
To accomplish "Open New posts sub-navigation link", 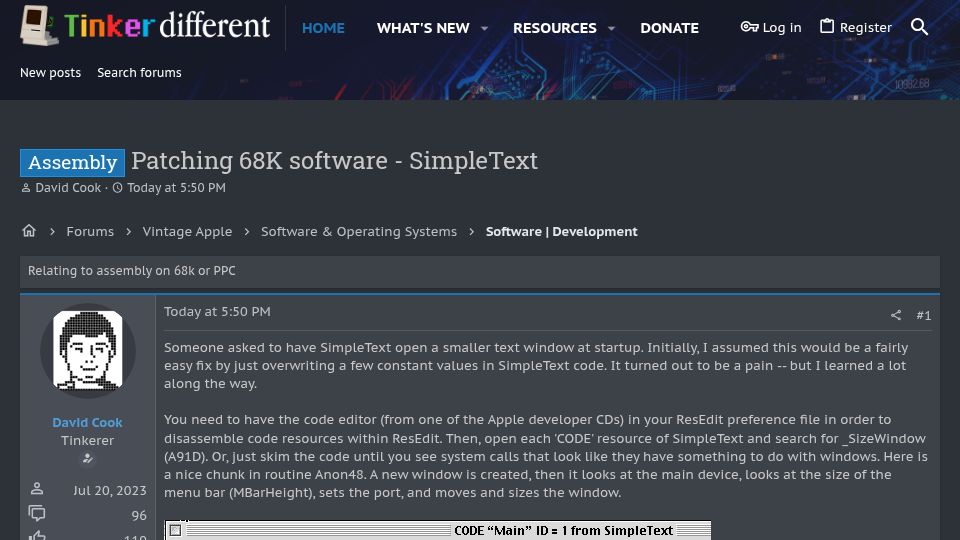I will pos(50,72).
